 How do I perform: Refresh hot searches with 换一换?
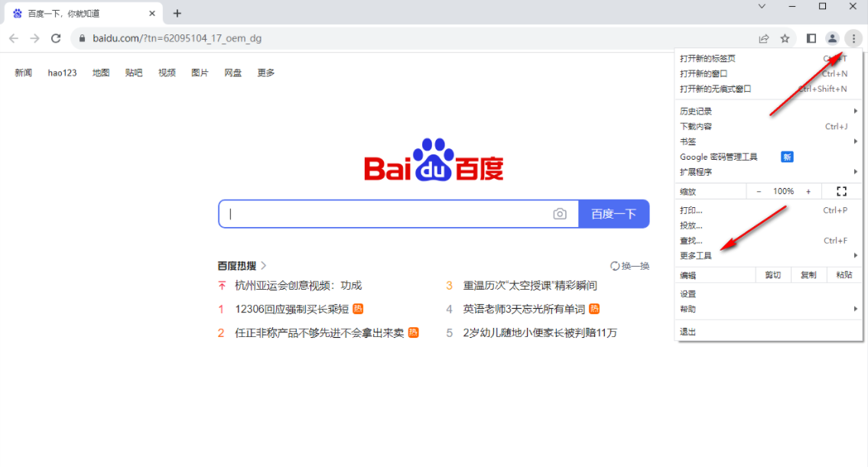[x=629, y=266]
